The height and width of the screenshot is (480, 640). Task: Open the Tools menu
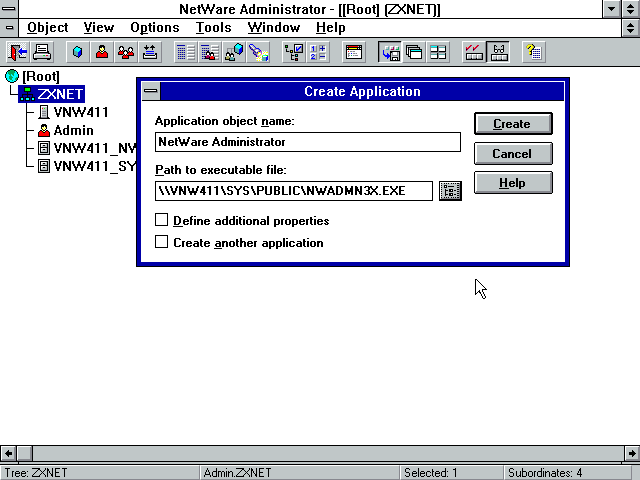213,28
